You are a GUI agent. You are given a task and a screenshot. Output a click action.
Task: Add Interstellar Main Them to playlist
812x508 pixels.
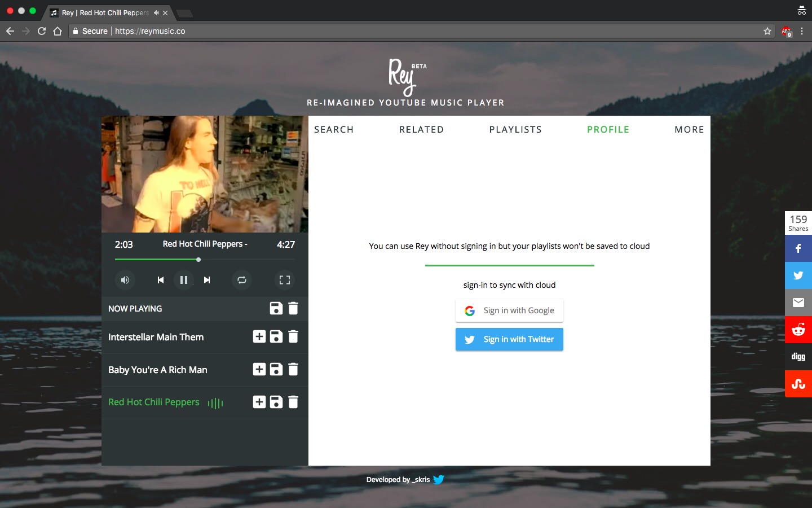coord(259,336)
